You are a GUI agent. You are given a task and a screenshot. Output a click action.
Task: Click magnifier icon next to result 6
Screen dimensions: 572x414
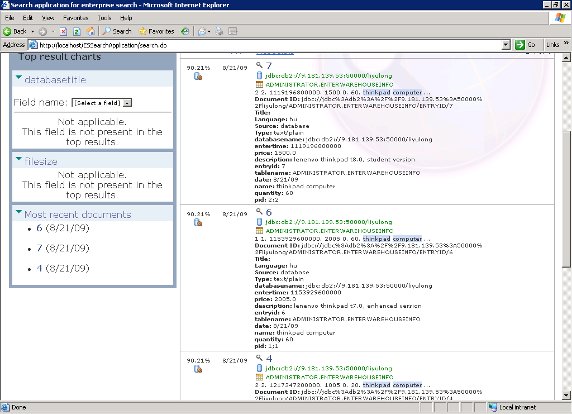click(259, 211)
